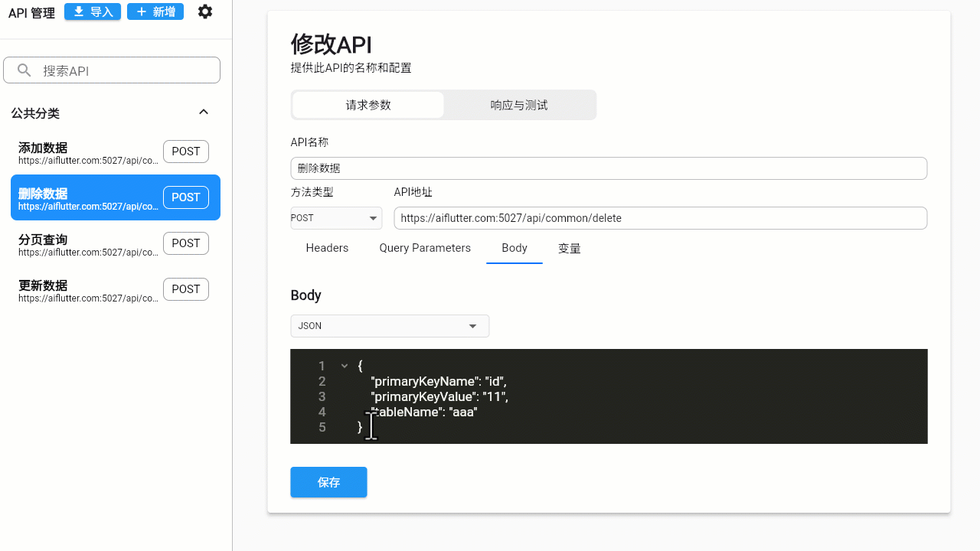The image size is (980, 551).
Task: Click the 新增 add button
Action: 155,11
